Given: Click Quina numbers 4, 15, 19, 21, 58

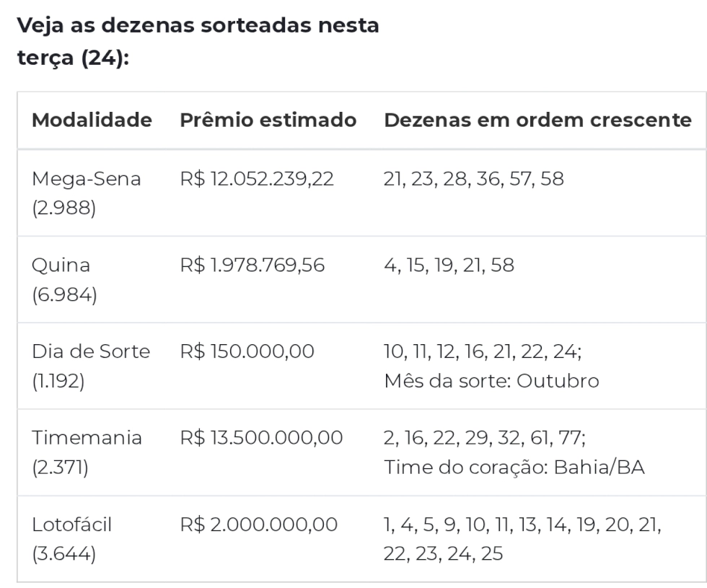Looking at the screenshot, I should point(449,266).
